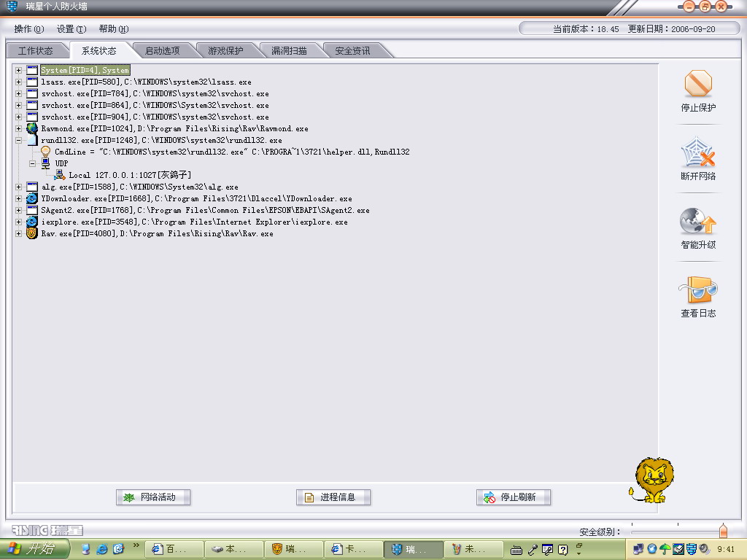Click the 开始 Start button
Image resolution: width=747 pixels, height=560 pixels.
tap(34, 549)
